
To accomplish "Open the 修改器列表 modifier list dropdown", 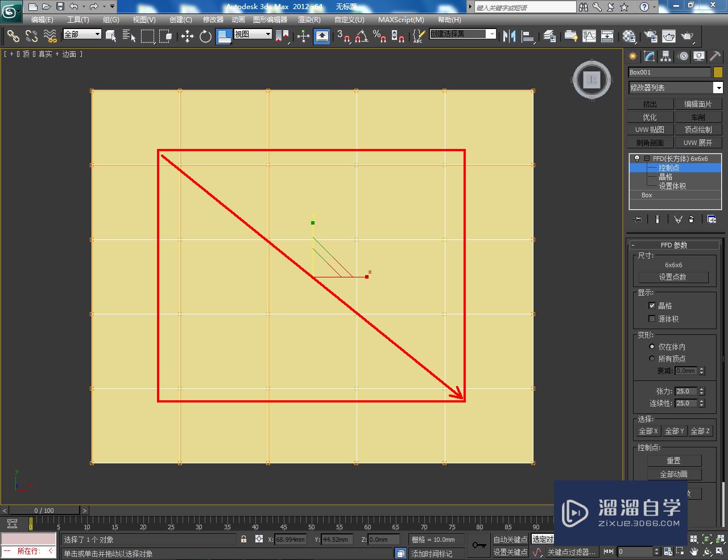I will [718, 88].
